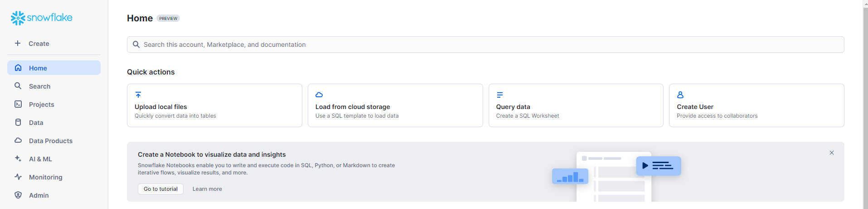Click the cloud icon on Load from cloud storage card

tap(319, 95)
